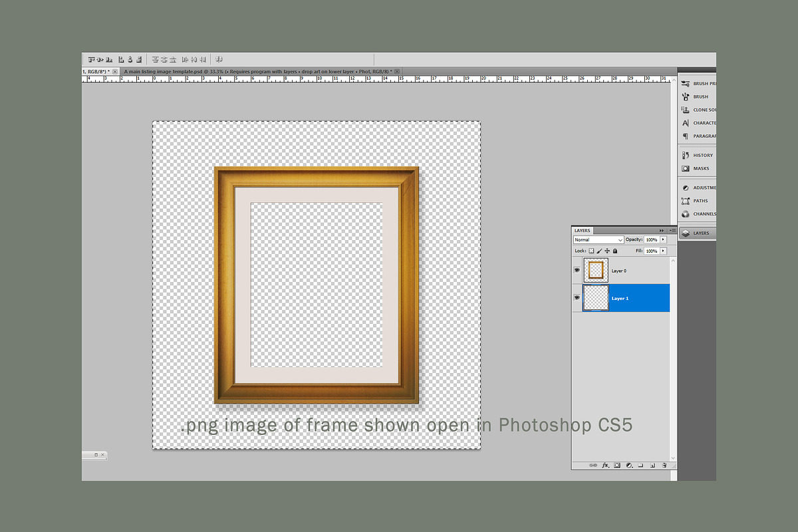798x532 pixels.
Task: Click the Align Bottom Edges icon
Action: coord(109,59)
